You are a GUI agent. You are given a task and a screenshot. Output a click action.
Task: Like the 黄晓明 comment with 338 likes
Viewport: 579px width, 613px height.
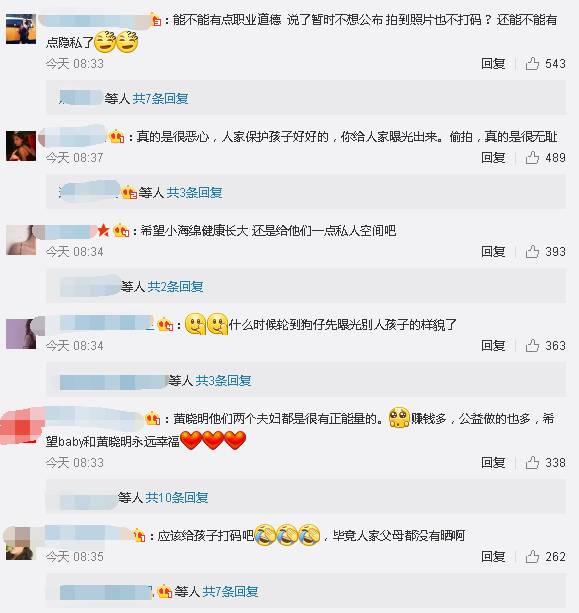point(532,462)
